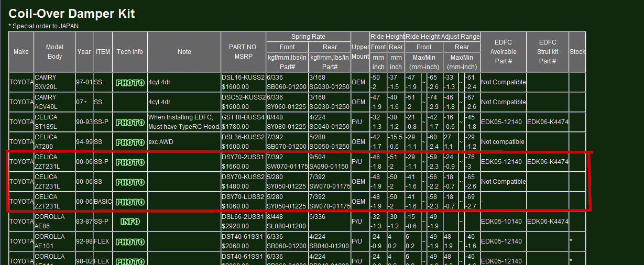The height and width of the screenshot is (265, 644).
Task: Open PHOTO for CELICA ZZT231L SS row
Action: click(130, 182)
